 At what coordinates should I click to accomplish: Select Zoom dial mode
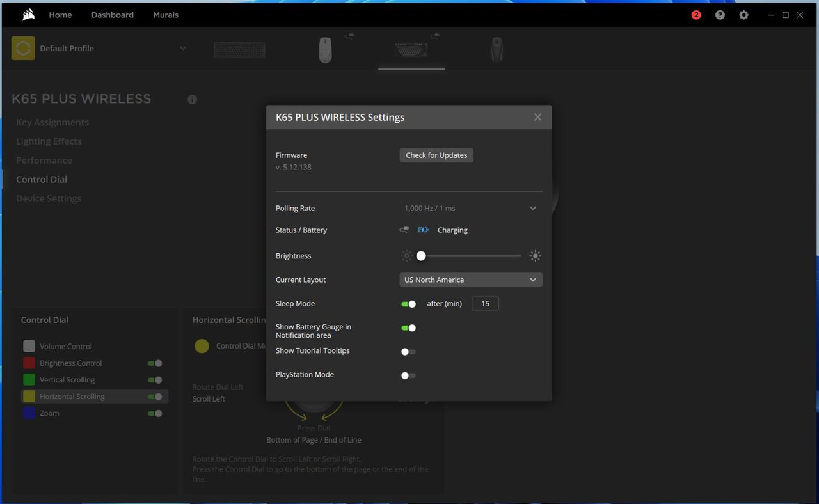pos(49,413)
